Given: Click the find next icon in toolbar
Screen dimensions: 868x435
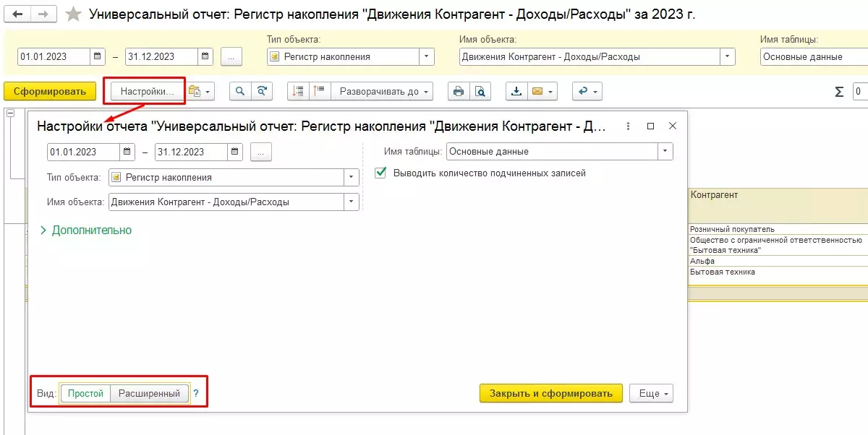Looking at the screenshot, I should point(262,91).
